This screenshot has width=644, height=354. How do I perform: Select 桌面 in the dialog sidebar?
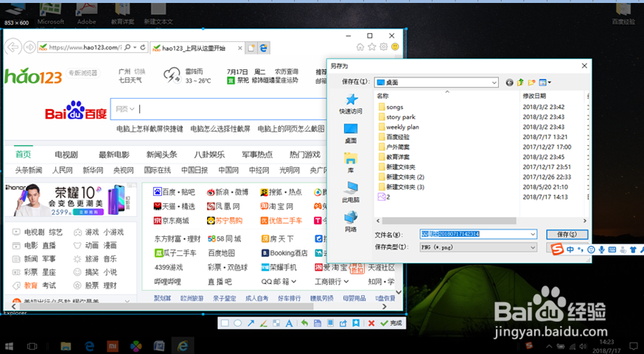coord(351,133)
